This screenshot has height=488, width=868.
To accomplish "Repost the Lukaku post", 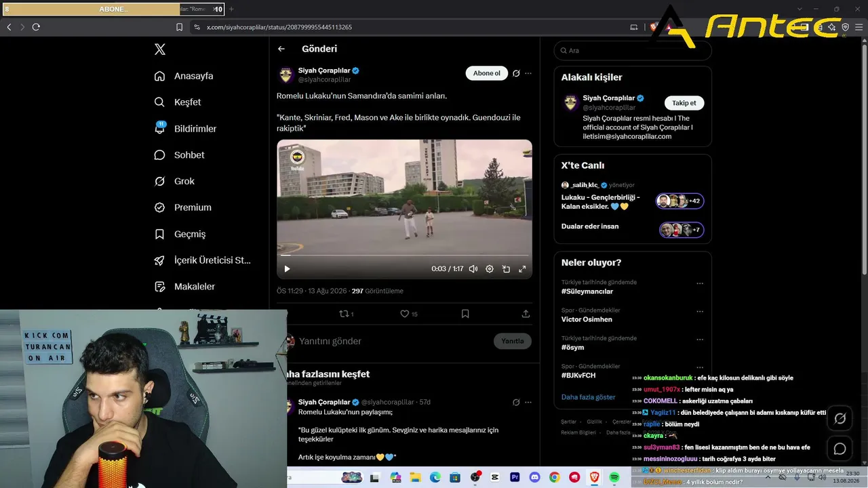I will pyautogui.click(x=346, y=314).
